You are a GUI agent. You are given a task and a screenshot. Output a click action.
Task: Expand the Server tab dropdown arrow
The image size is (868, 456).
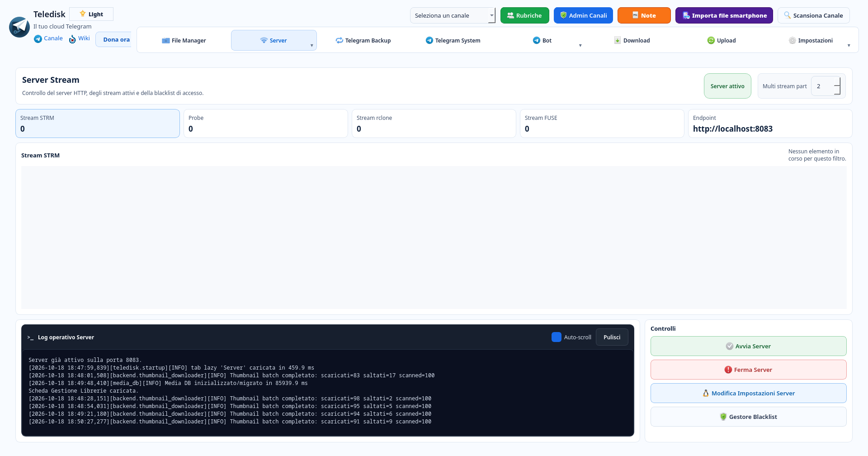(x=312, y=45)
